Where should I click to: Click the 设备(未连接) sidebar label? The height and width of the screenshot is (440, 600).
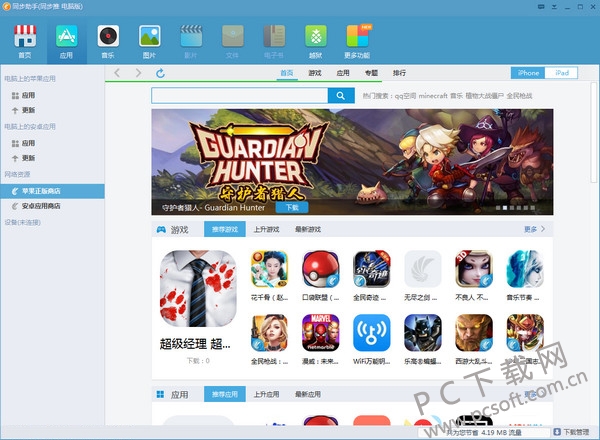click(x=23, y=222)
